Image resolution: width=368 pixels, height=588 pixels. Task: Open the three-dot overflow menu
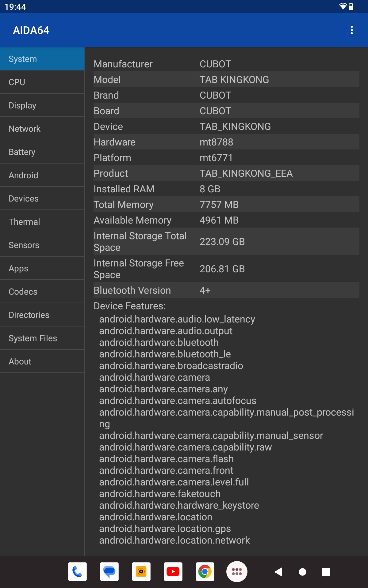351,30
